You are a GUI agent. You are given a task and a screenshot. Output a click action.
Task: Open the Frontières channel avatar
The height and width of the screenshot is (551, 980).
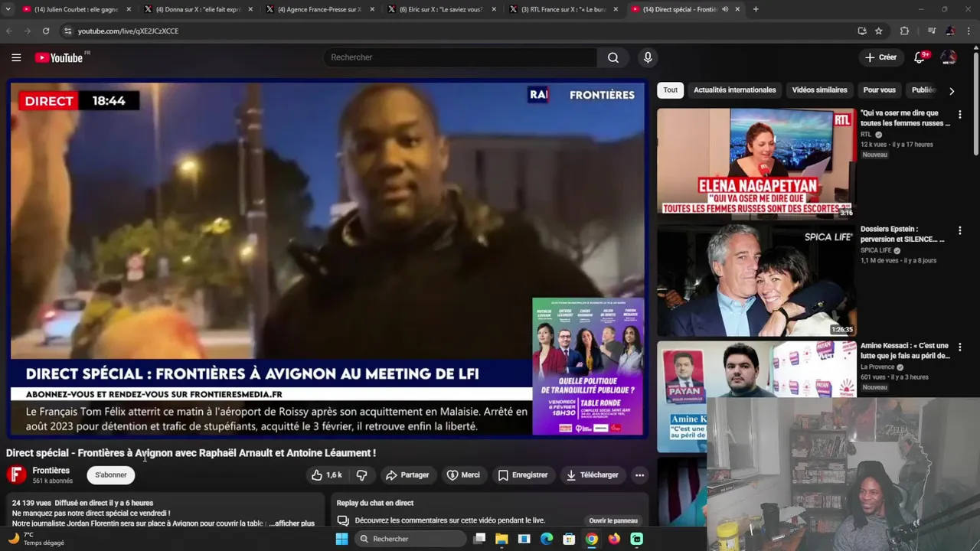coord(16,475)
